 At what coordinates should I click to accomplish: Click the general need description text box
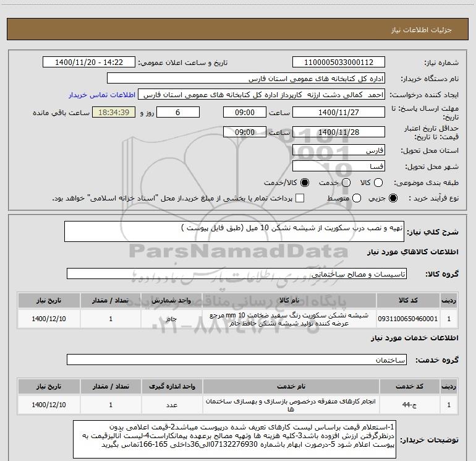point(234,231)
